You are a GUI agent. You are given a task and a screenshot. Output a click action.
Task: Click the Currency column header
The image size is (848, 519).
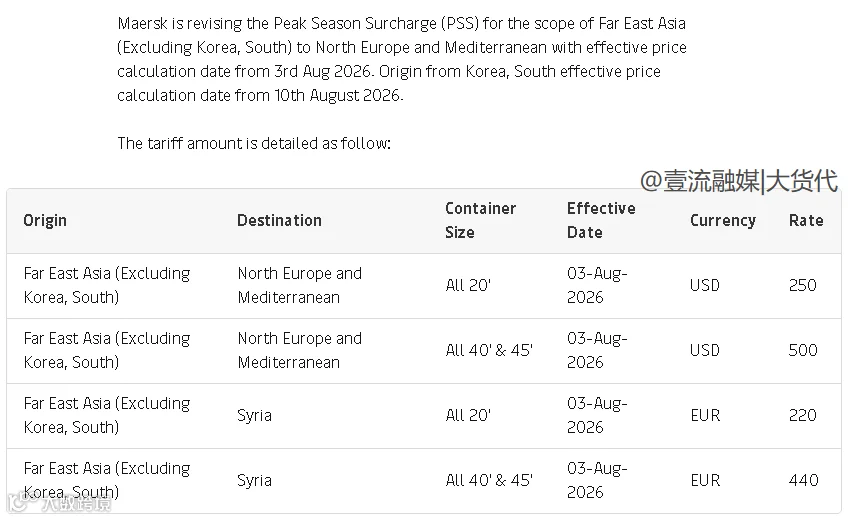[723, 221]
